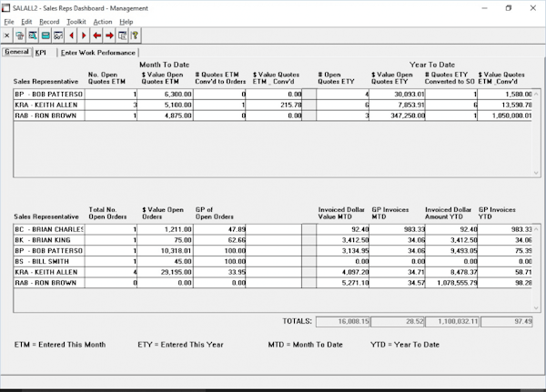Click the SALALL2 application icon in title bar

[x=5, y=8]
